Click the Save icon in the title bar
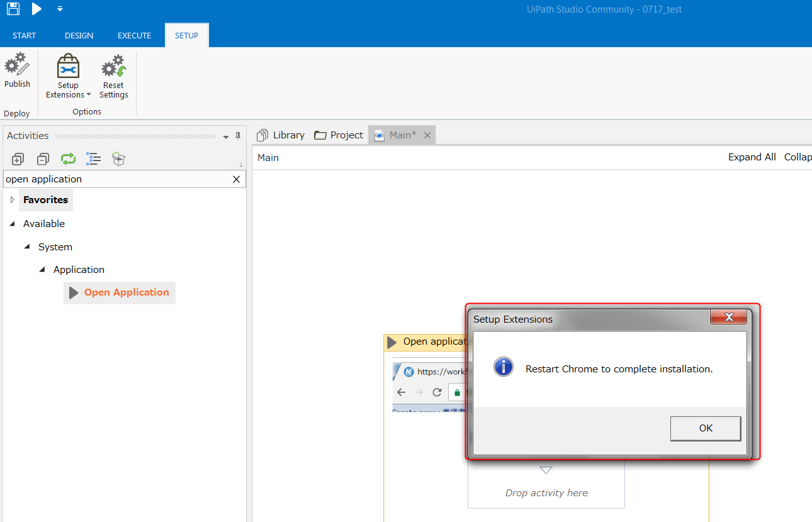Viewport: 812px width, 522px height. coord(13,9)
